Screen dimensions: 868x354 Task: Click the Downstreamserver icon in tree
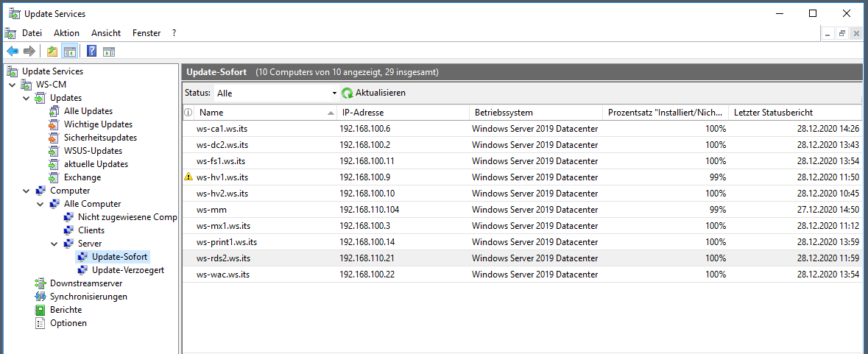(40, 283)
